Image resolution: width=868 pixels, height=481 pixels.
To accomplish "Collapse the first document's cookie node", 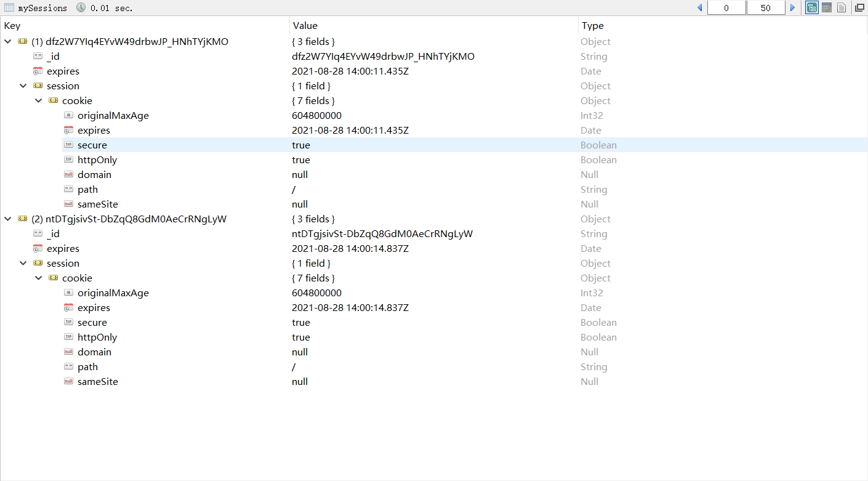I will (38, 101).
